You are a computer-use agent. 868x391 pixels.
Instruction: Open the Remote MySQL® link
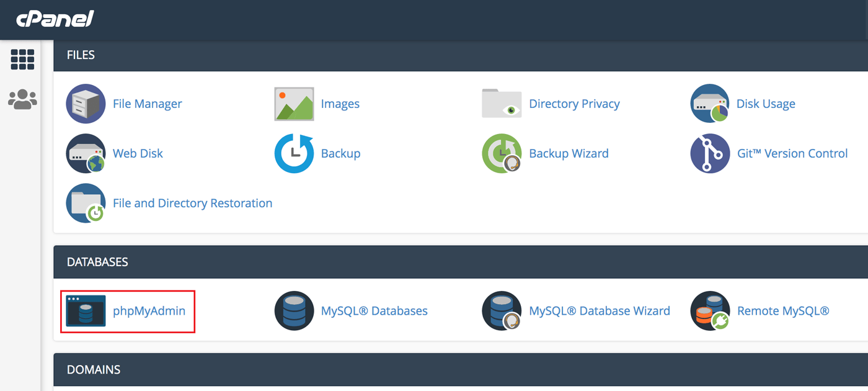783,311
